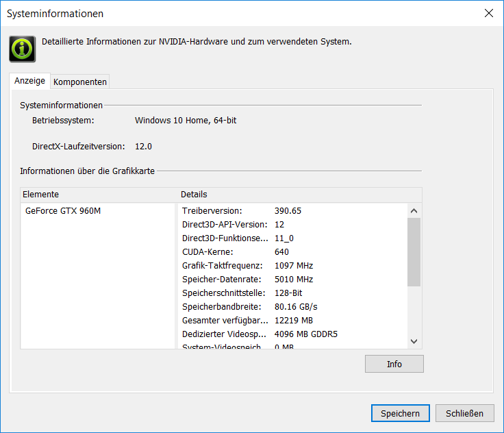The image size is (504, 433).
Task: Click the 80.16 GB/s value
Action: pos(296,306)
